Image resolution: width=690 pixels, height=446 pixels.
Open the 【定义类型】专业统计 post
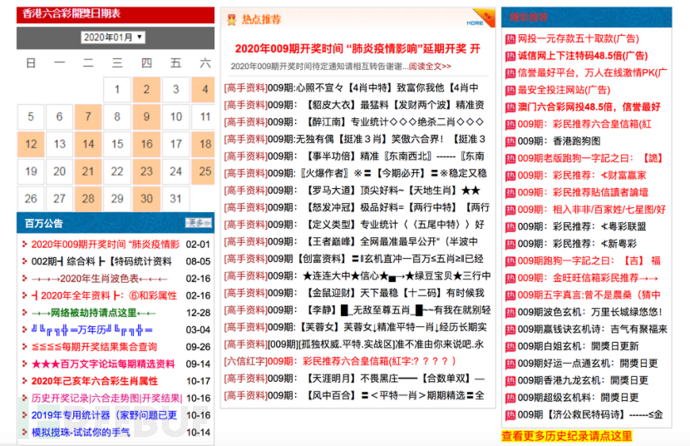pos(354,225)
